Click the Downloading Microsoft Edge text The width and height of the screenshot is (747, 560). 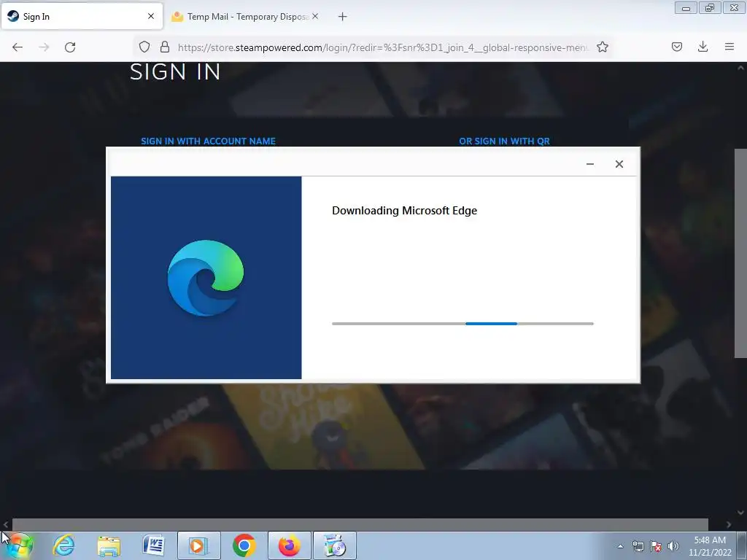[x=404, y=211]
